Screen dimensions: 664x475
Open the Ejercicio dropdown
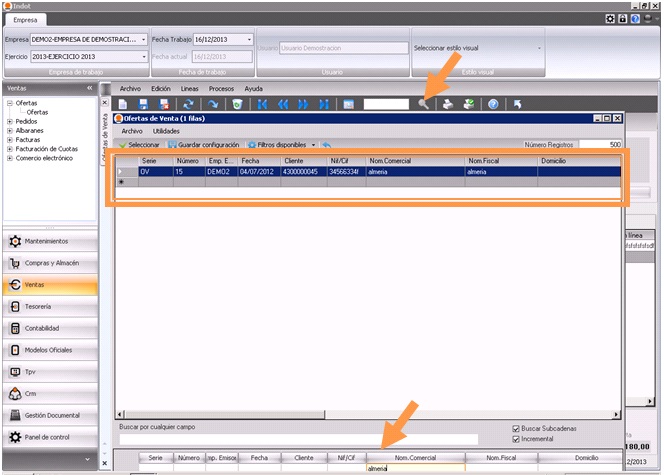[144, 57]
